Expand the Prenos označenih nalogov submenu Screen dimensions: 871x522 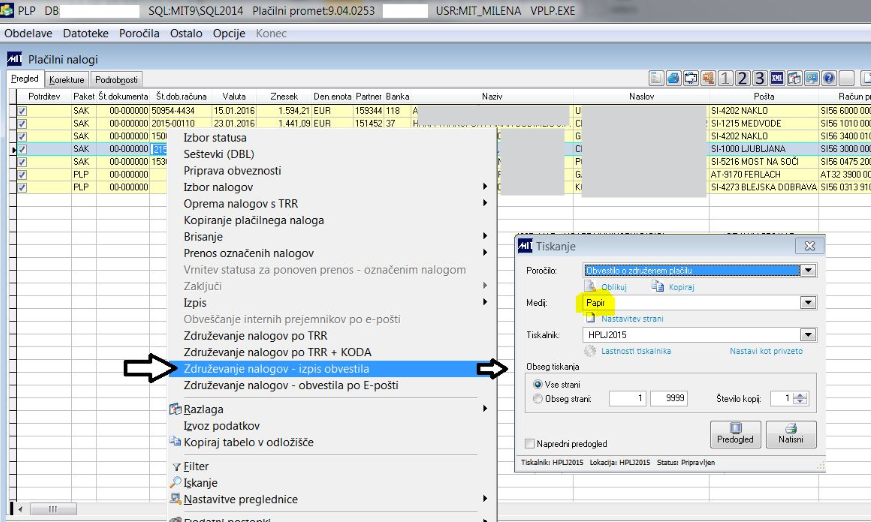485,253
